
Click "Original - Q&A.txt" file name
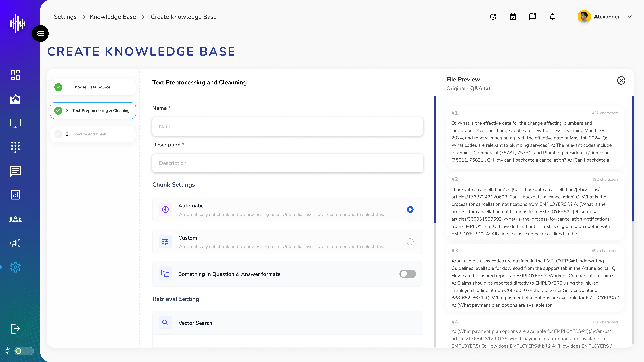click(x=468, y=88)
